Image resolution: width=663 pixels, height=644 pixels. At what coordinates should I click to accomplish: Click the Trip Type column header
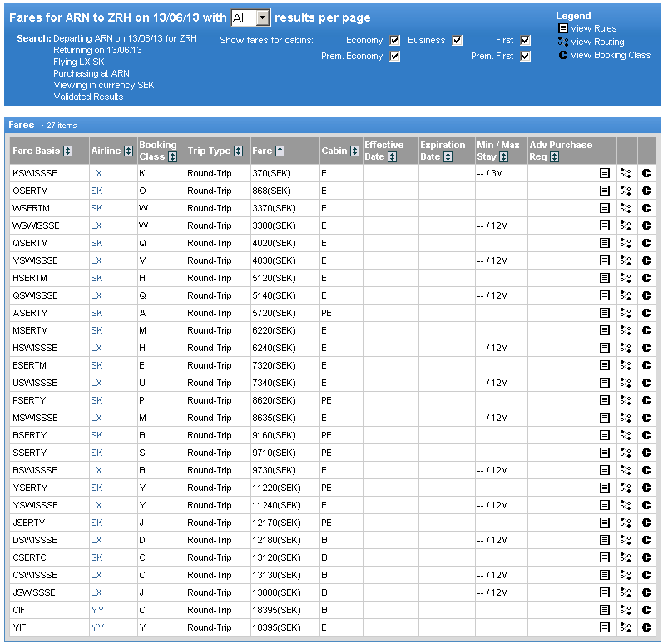[x=209, y=151]
